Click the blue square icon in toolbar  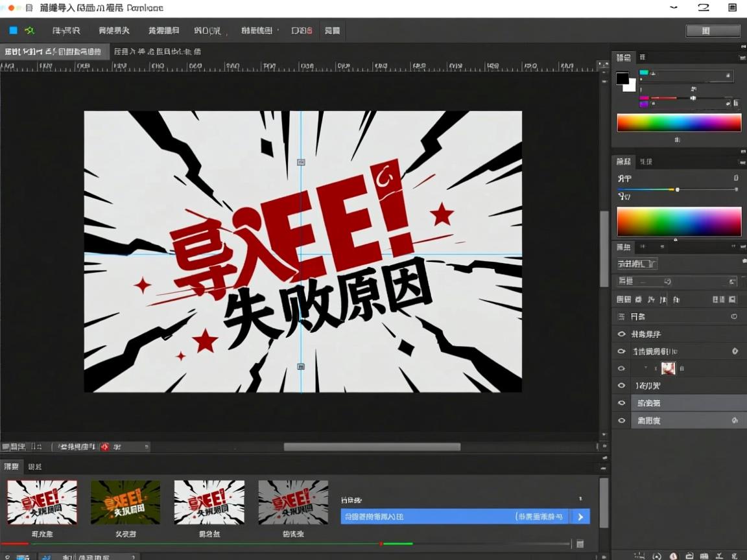point(13,30)
